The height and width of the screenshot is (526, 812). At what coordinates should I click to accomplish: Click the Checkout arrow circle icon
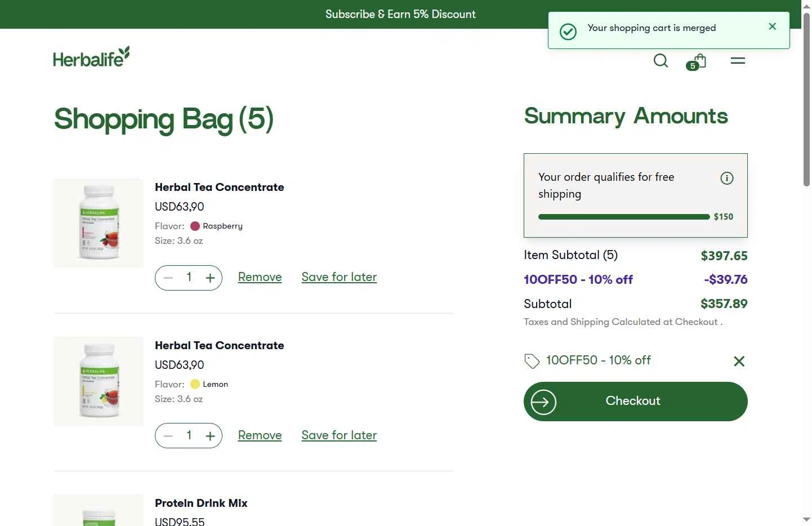[x=543, y=402]
